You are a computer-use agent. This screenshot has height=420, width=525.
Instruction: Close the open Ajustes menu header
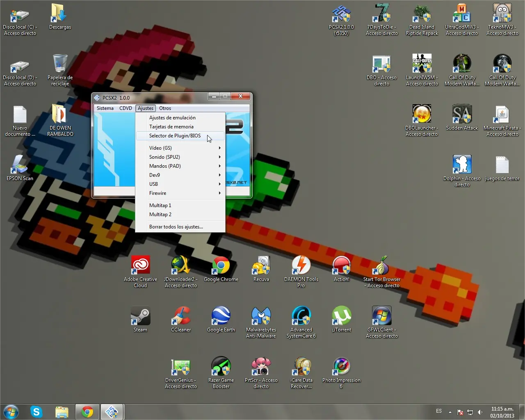(146, 108)
